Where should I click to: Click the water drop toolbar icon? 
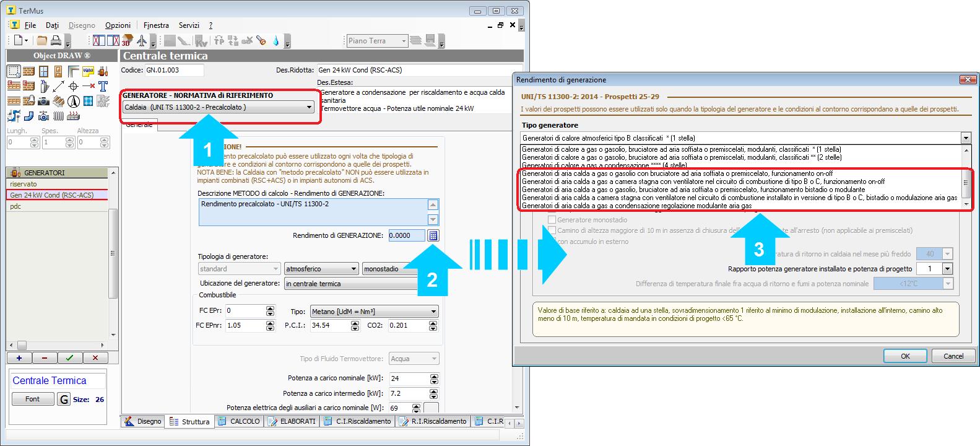point(275,41)
